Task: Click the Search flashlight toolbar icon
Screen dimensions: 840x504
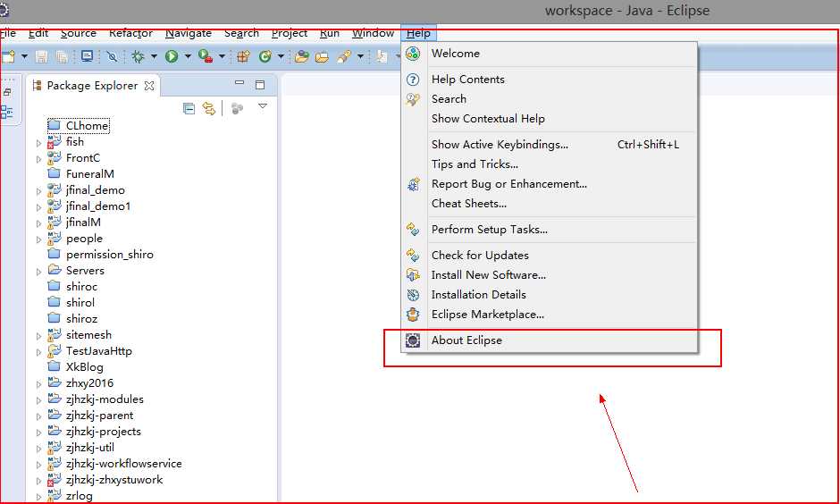Action: pyautogui.click(x=344, y=56)
